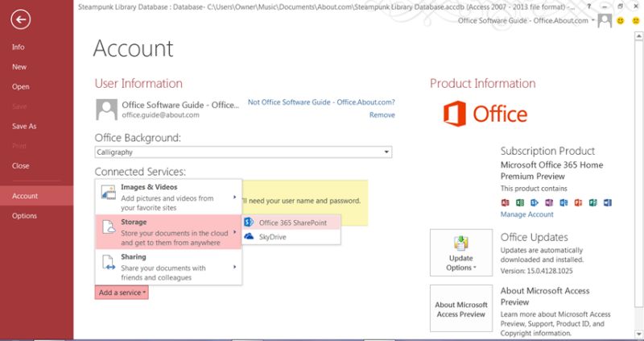This screenshot has height=341, width=644.
Task: Click the orange PowerPoint product icon
Action: point(578,202)
